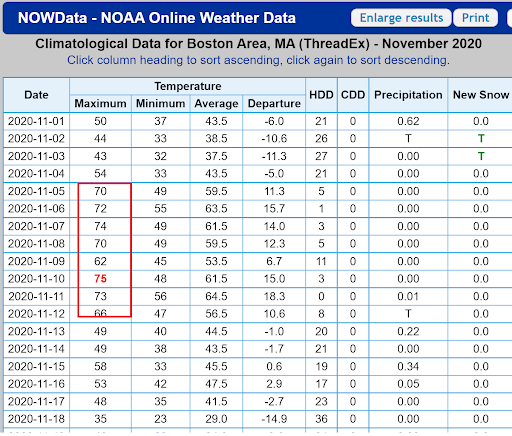512x436 pixels.
Task: Click the NOWData - NOAA Online Weather Data heading
Action: [x=157, y=18]
